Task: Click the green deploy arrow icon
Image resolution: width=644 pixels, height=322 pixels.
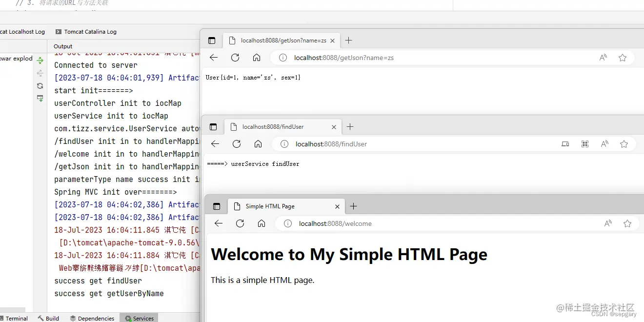Action: tap(40, 60)
